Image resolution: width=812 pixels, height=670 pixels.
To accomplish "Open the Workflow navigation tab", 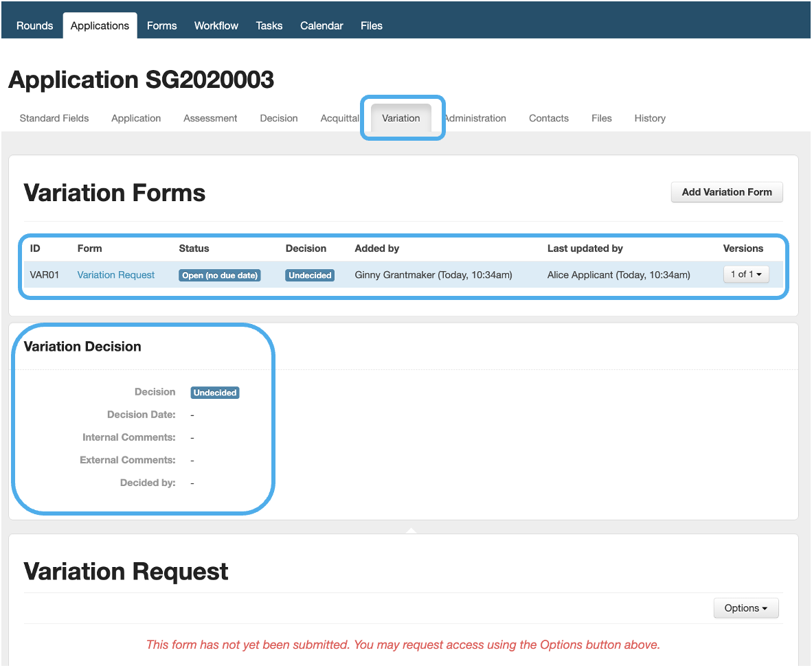I will pos(216,26).
